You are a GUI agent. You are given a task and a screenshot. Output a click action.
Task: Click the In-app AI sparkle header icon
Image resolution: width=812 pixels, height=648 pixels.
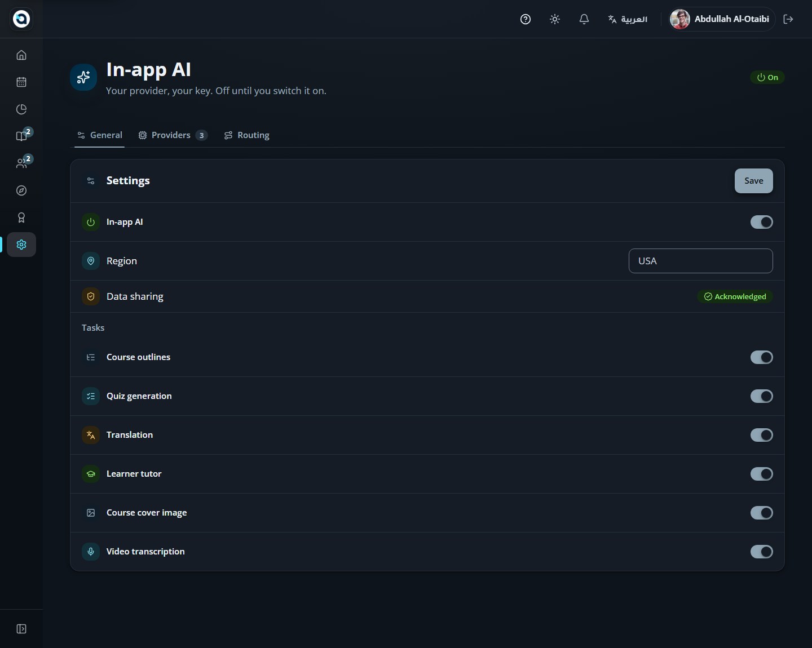coord(83,77)
